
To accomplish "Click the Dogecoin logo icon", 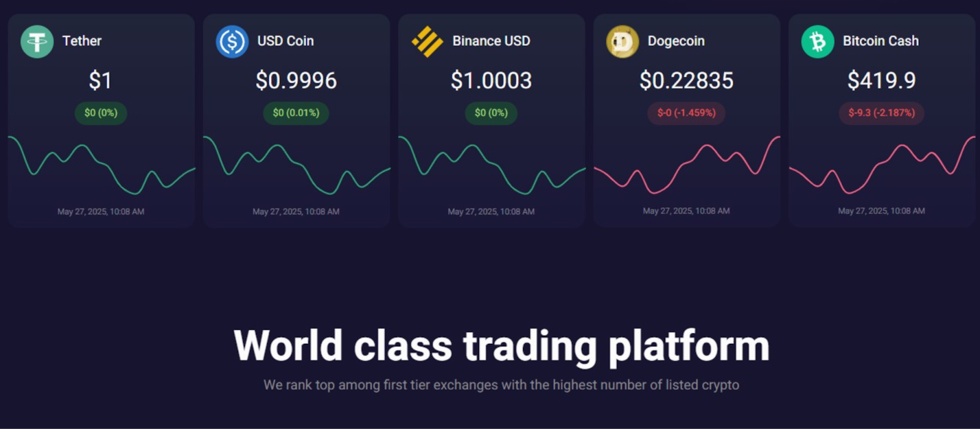I will coord(622,42).
